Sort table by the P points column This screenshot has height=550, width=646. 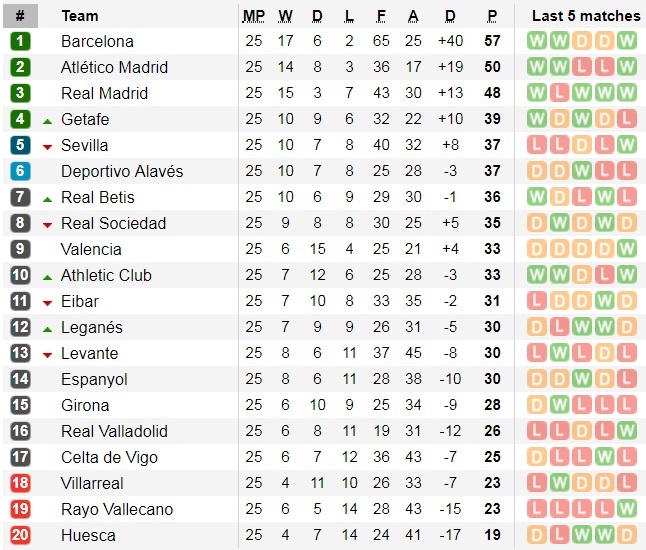[492, 16]
